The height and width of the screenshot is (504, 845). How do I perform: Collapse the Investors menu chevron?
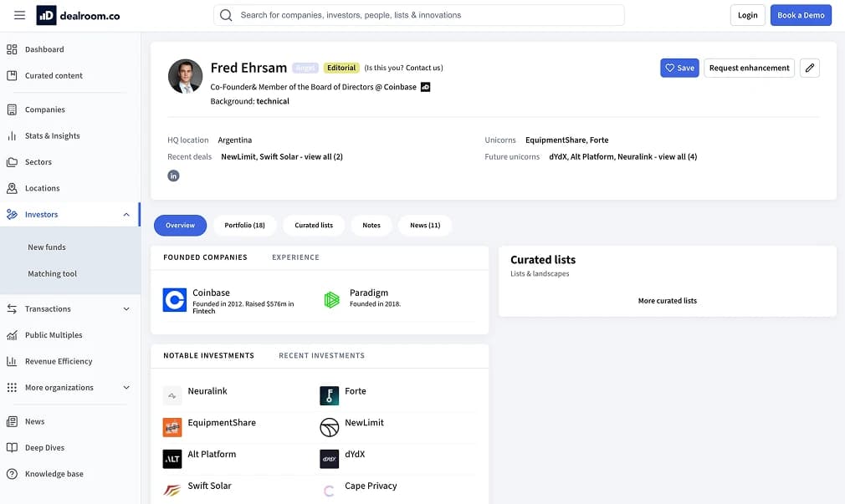pyautogui.click(x=126, y=215)
